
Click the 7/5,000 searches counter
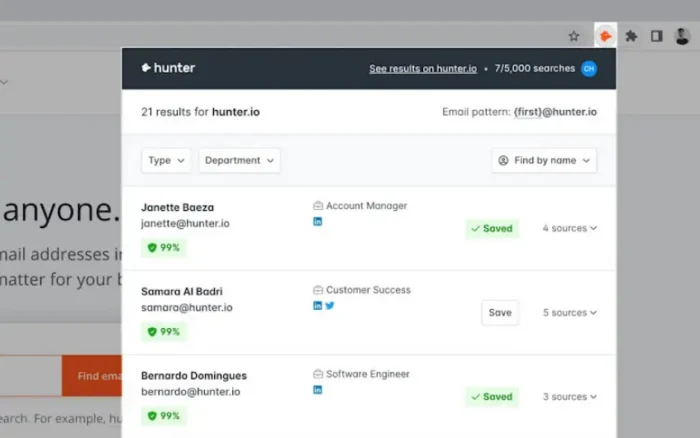click(x=534, y=68)
